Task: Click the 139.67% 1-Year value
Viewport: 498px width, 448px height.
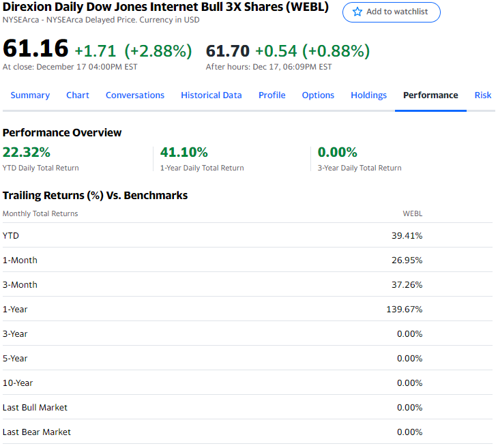Action: (x=405, y=310)
